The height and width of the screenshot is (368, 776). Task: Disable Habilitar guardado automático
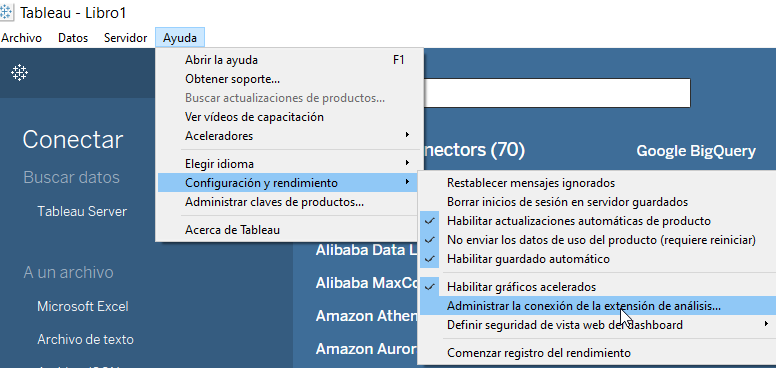[x=597, y=259]
